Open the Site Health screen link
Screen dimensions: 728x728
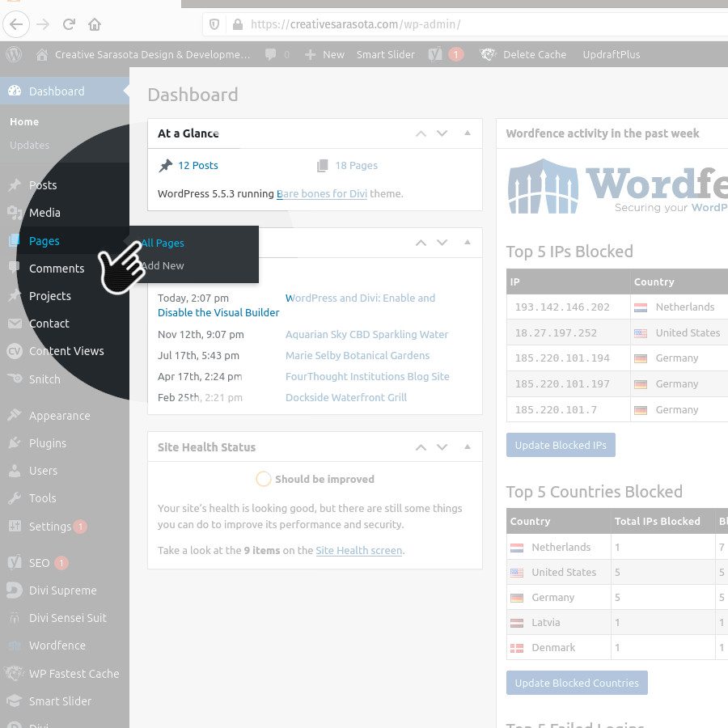(x=359, y=550)
